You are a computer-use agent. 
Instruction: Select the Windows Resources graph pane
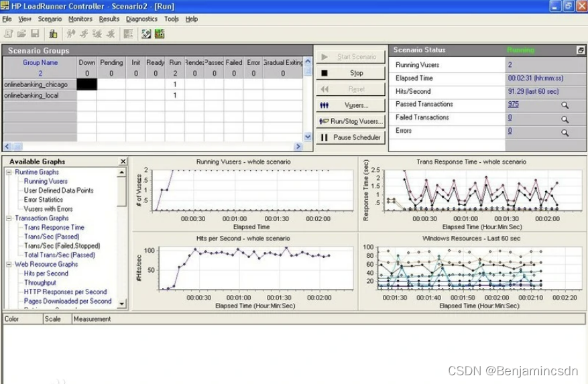pyautogui.click(x=473, y=272)
